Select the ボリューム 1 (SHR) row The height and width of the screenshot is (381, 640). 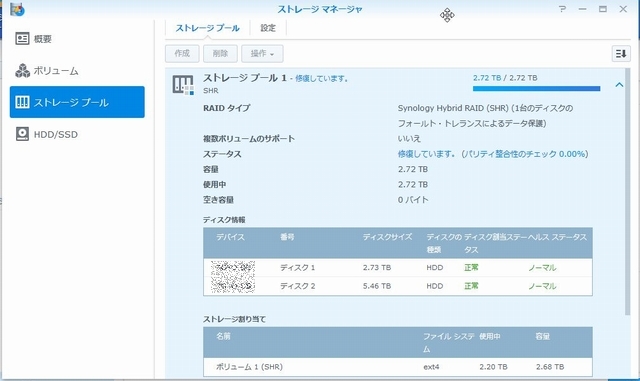(398, 367)
